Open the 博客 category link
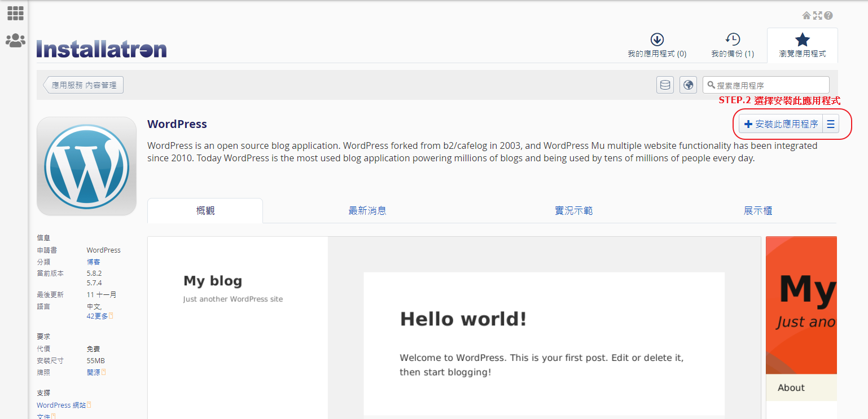 (94, 262)
